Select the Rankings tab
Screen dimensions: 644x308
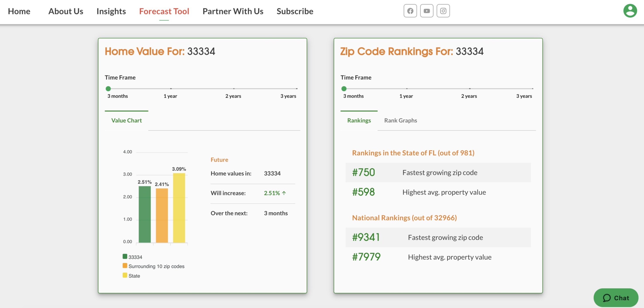tap(359, 120)
